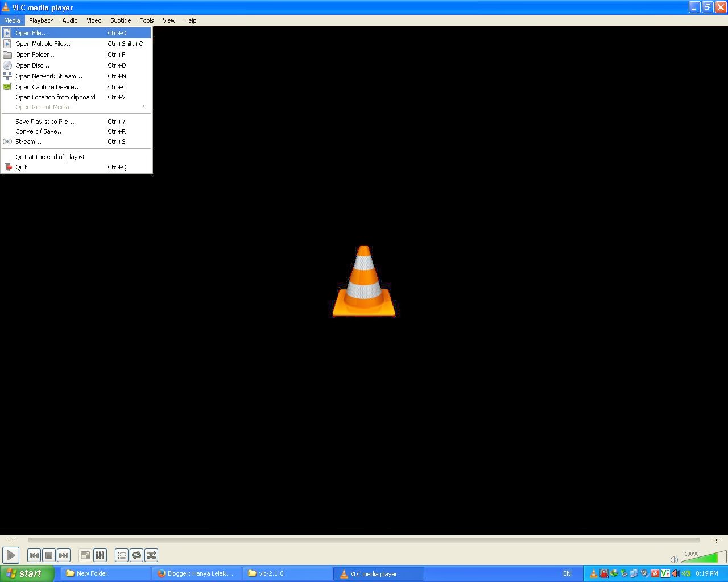Open the Subtitle menu
The height and width of the screenshot is (582, 728).
click(x=121, y=20)
